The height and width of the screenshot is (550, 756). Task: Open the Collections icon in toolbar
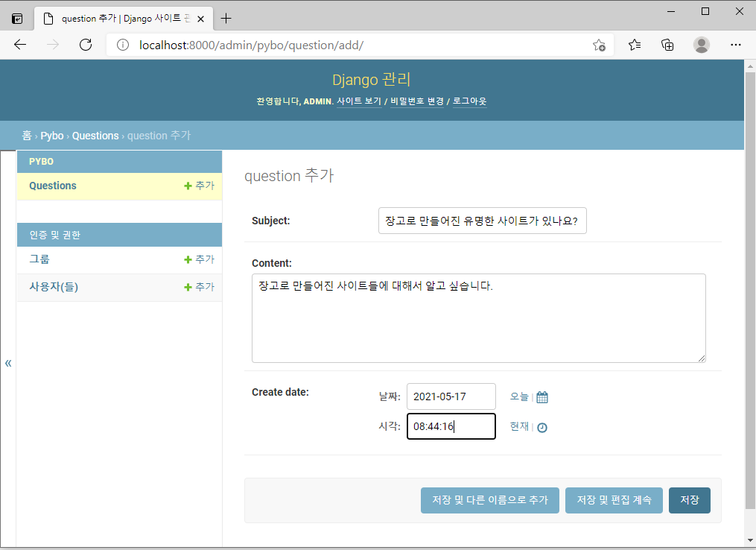tap(667, 45)
